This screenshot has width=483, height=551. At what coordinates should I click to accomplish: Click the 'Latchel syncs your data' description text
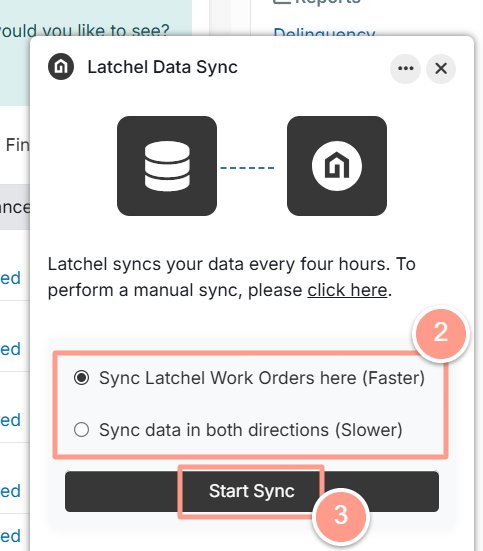pyautogui.click(x=232, y=277)
